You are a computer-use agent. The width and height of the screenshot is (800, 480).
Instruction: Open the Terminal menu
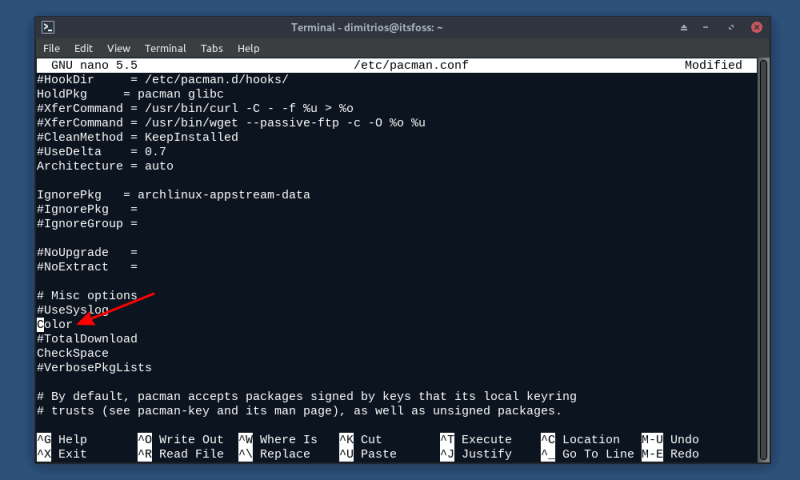coord(165,48)
